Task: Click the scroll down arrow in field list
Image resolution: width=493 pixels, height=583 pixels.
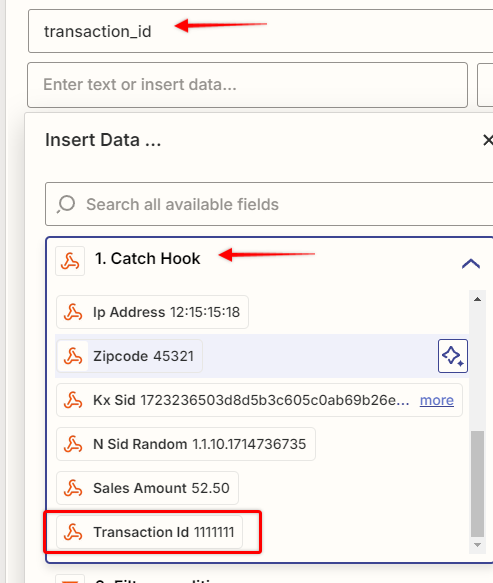Action: 477,545
